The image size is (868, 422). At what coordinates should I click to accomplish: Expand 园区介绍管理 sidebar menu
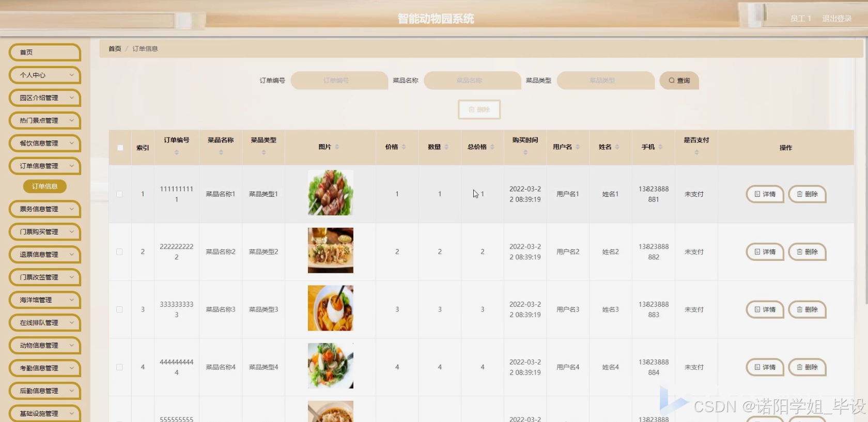pyautogui.click(x=45, y=98)
